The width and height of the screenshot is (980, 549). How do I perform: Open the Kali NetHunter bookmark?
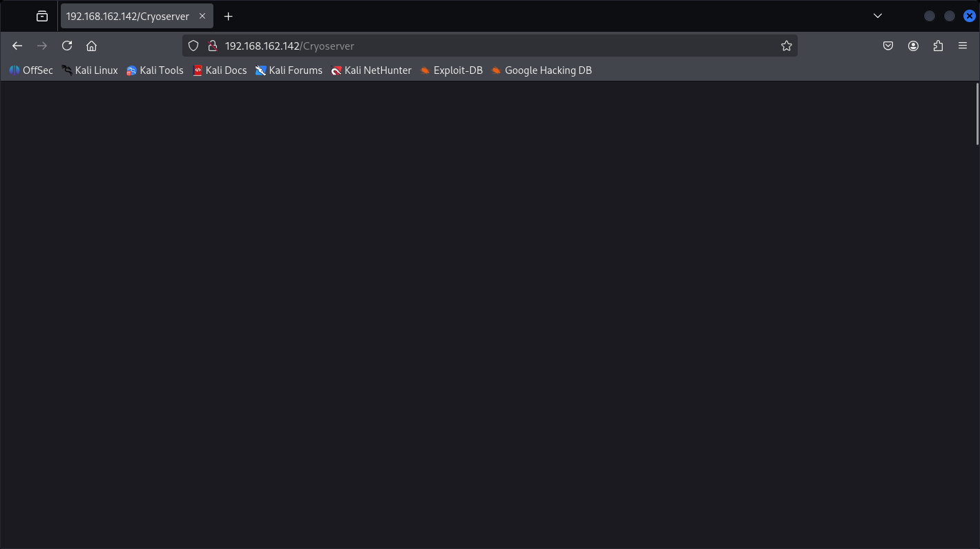pyautogui.click(x=371, y=70)
